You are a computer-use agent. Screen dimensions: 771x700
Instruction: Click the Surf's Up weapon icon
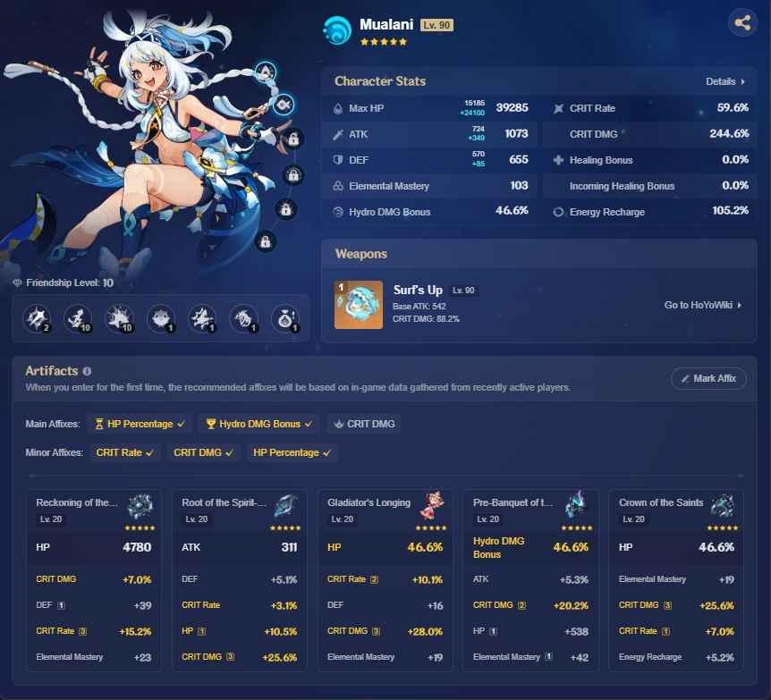(x=352, y=305)
